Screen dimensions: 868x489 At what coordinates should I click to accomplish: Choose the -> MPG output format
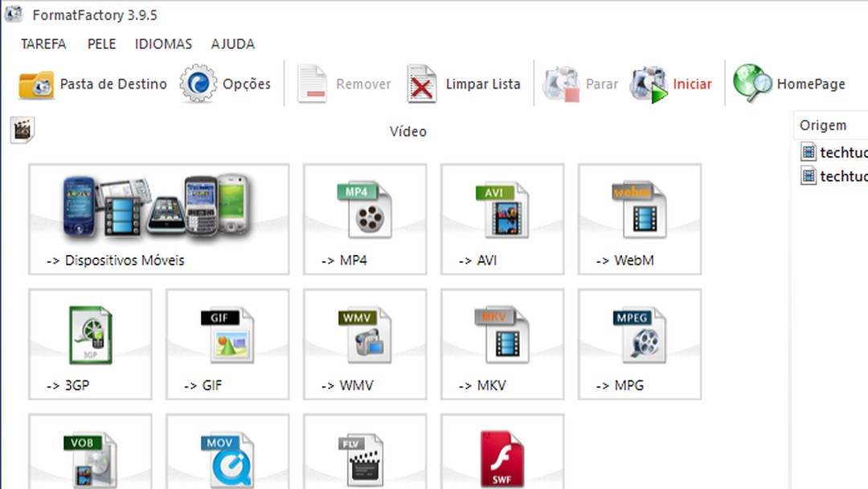pos(639,344)
